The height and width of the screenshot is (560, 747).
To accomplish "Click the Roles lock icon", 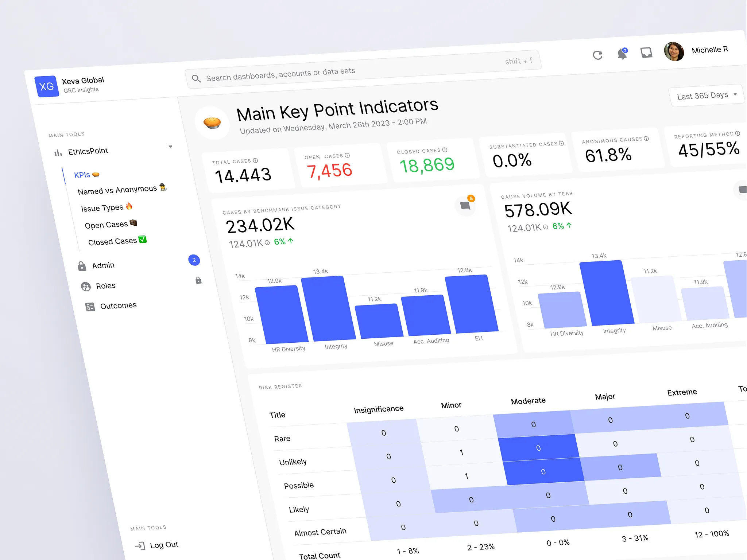I will [198, 280].
